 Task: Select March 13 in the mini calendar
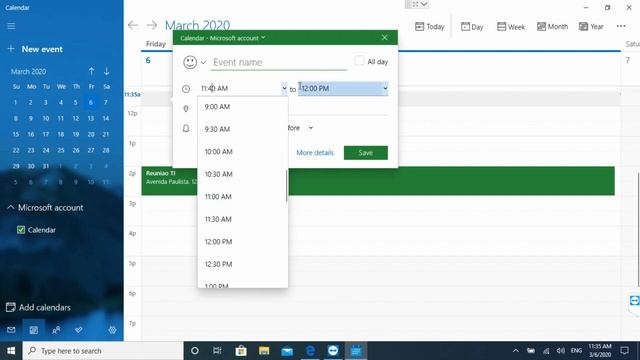click(x=91, y=118)
